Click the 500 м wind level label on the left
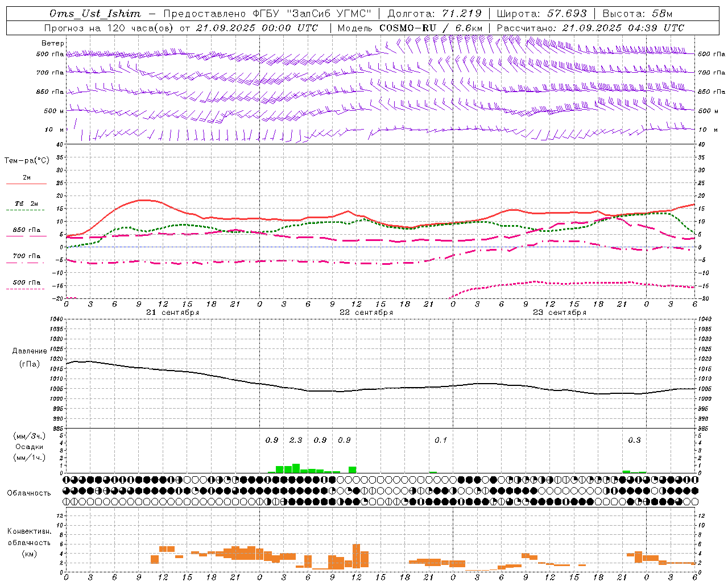The width and height of the screenshot is (728, 582). [54, 111]
